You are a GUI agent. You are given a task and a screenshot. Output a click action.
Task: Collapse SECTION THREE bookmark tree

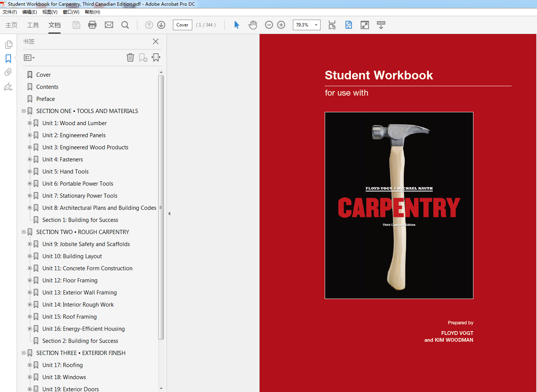click(x=24, y=353)
